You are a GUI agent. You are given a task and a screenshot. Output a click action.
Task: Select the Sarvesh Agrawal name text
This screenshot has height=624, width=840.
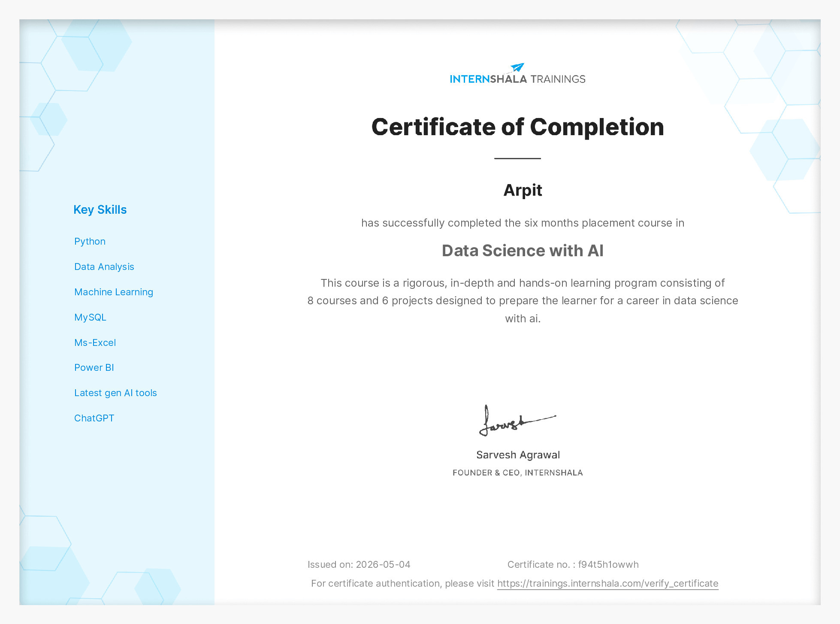(518, 455)
